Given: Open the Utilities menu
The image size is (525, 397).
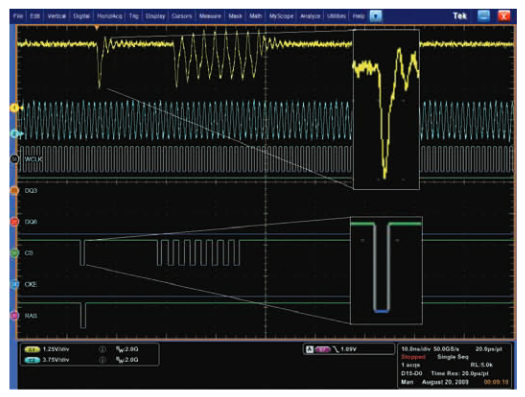Looking at the screenshot, I should pyautogui.click(x=336, y=16).
